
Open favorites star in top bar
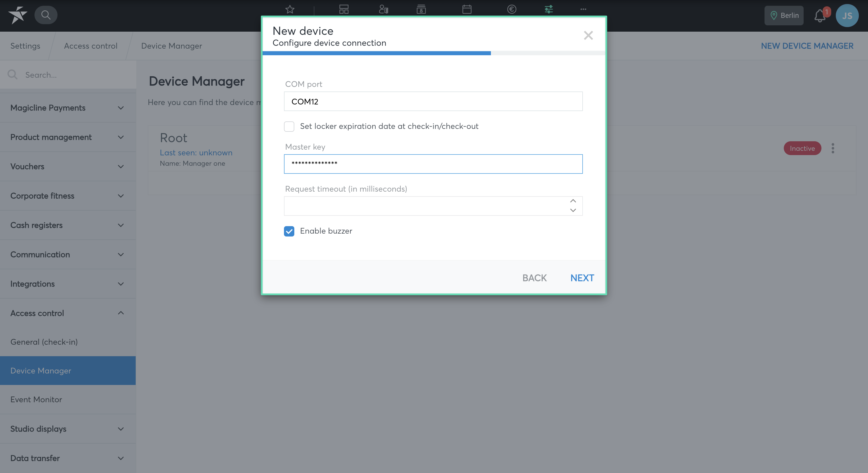click(290, 9)
